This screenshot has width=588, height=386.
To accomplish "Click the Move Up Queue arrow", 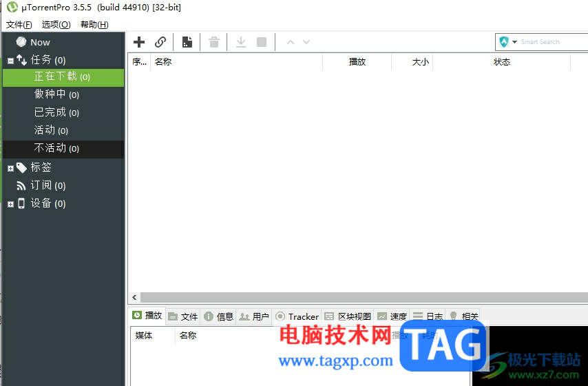I will tap(291, 42).
